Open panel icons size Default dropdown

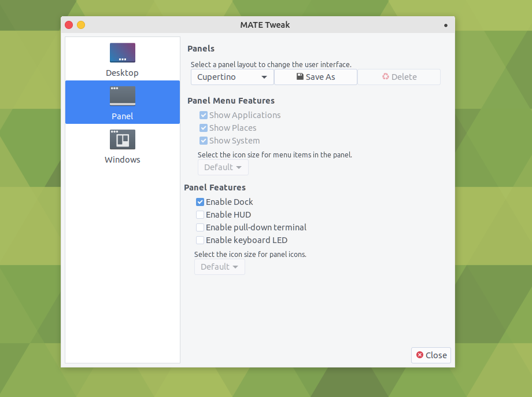click(220, 267)
